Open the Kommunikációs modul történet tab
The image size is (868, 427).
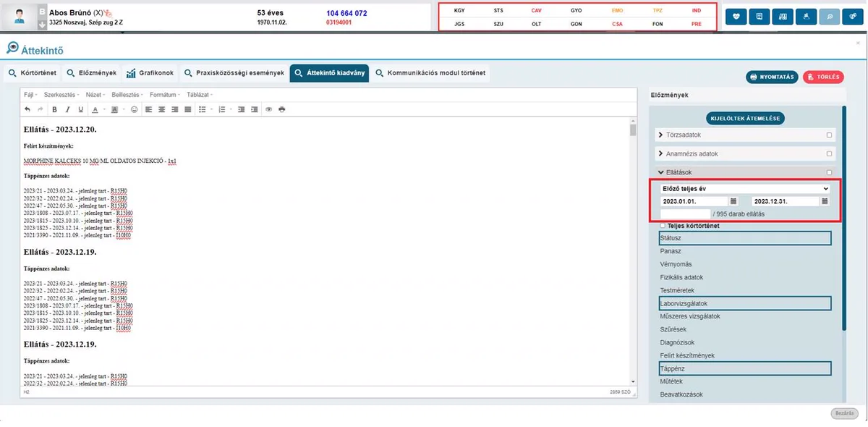point(431,73)
